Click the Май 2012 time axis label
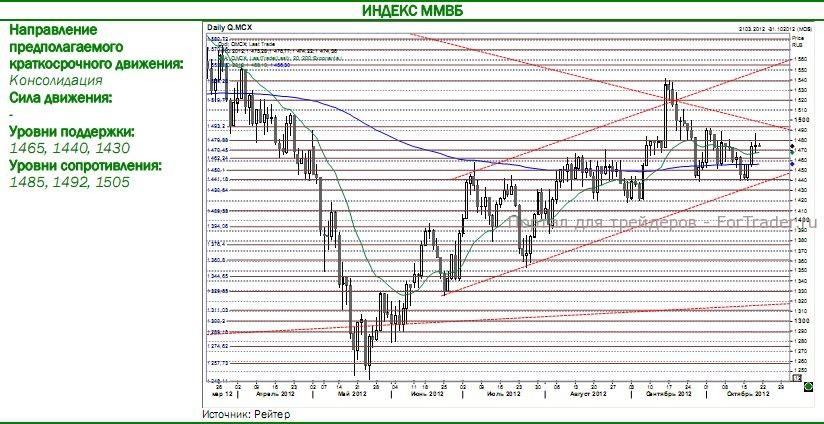824x424 pixels. pyautogui.click(x=352, y=394)
